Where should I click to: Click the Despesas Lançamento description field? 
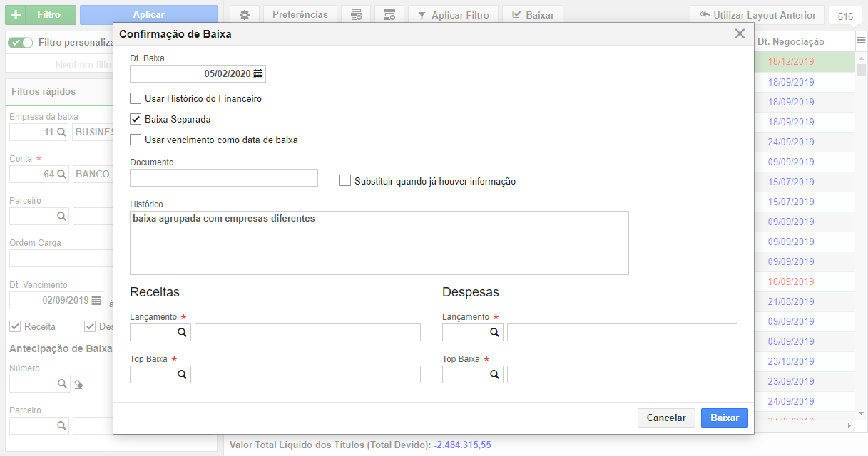tap(622, 332)
